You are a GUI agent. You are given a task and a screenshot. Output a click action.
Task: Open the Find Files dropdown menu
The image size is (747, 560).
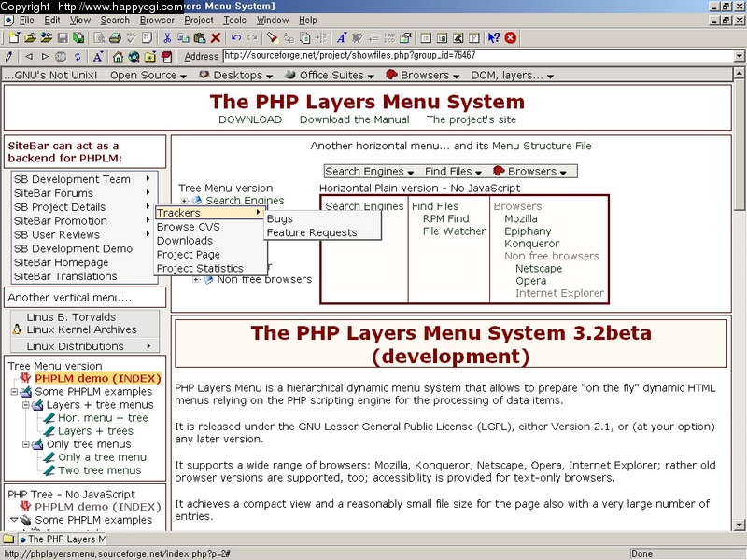click(x=453, y=172)
